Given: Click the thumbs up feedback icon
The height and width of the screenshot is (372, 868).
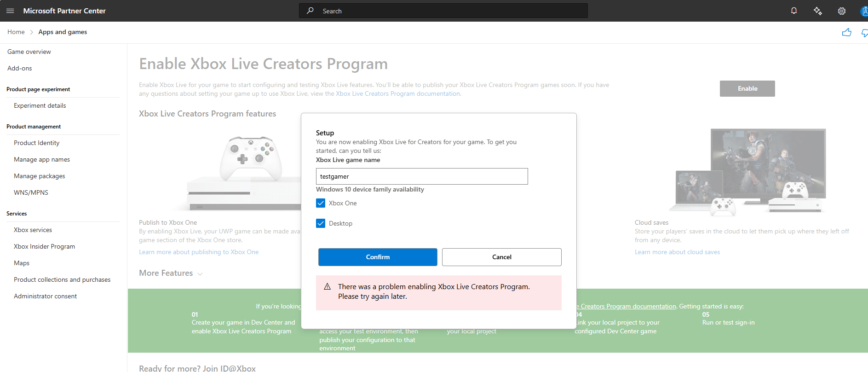Looking at the screenshot, I should (x=846, y=32).
